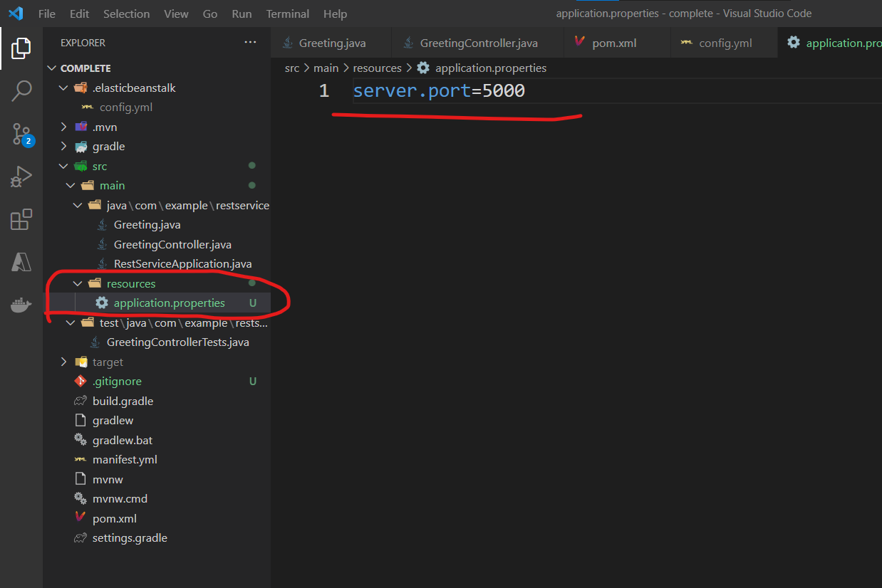Open Explorer more actions ellipsis menu
Viewport: 882px width, 588px height.
(250, 43)
